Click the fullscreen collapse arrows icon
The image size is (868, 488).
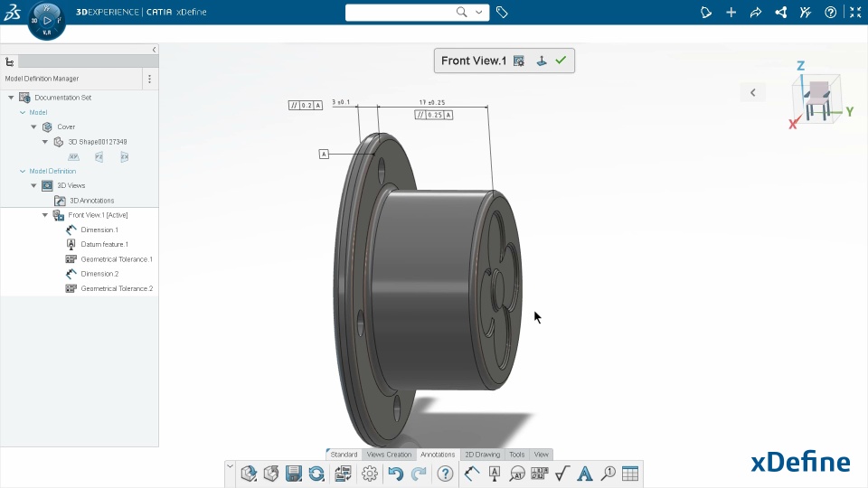[x=855, y=12]
